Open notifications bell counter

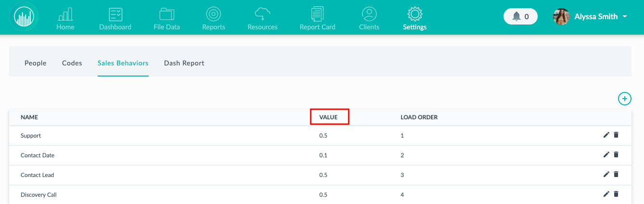pyautogui.click(x=520, y=16)
